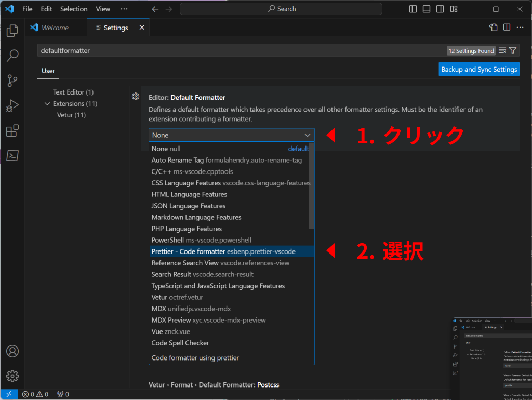Click the 12 Settings Found badge

[471, 50]
